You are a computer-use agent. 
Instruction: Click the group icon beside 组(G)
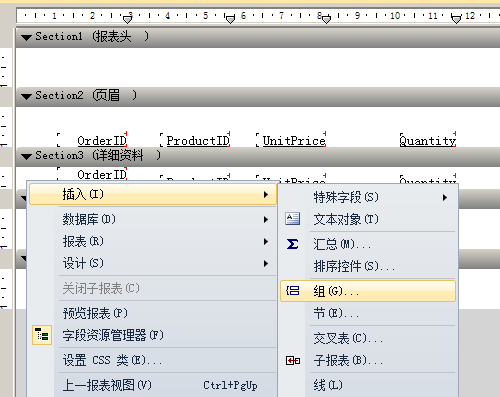click(x=293, y=291)
